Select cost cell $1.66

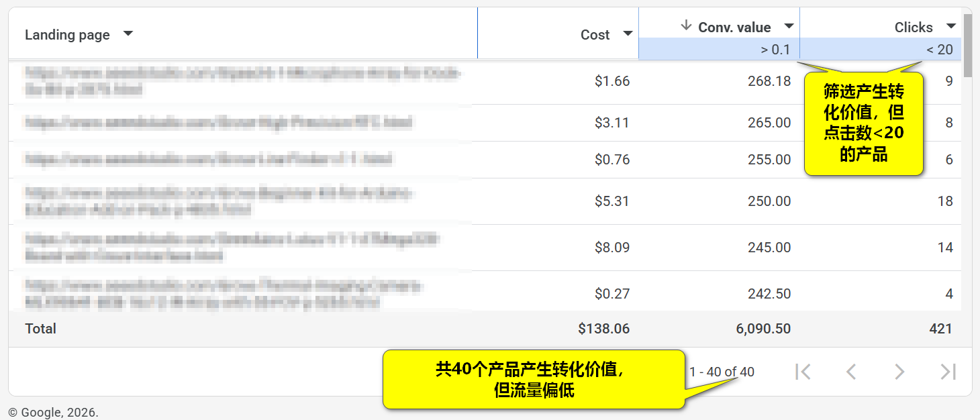612,81
